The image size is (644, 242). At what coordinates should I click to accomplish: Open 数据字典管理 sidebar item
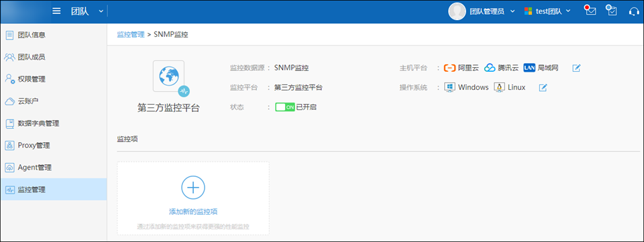(54, 123)
